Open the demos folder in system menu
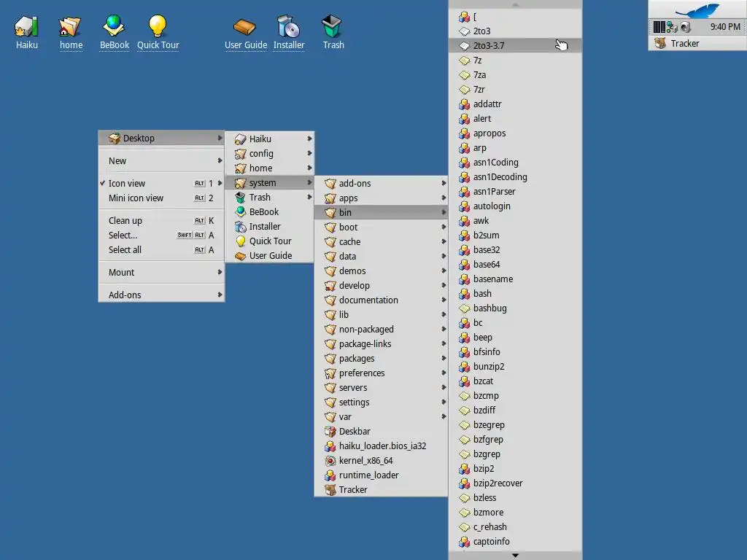The image size is (747, 560). [381, 271]
